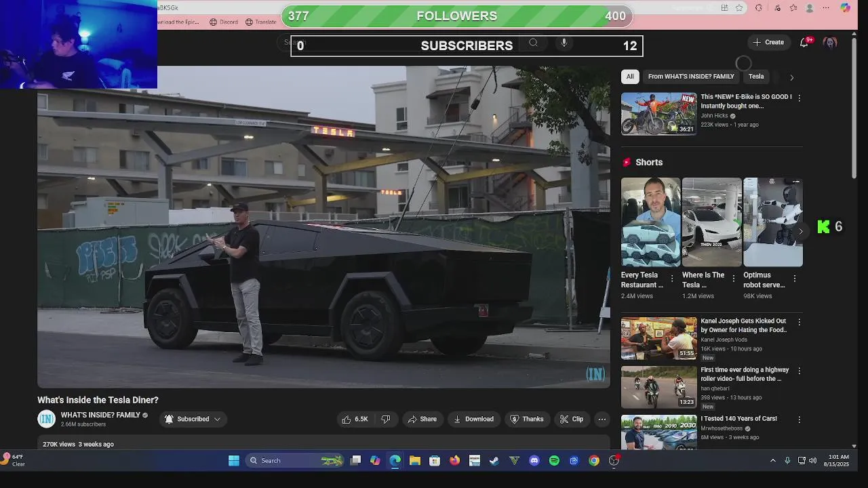
Task: Open Edge extensions puzzle icon
Action: point(759,8)
